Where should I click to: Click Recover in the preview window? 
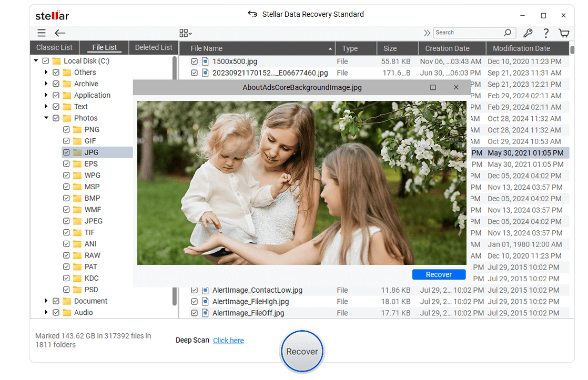tap(439, 274)
